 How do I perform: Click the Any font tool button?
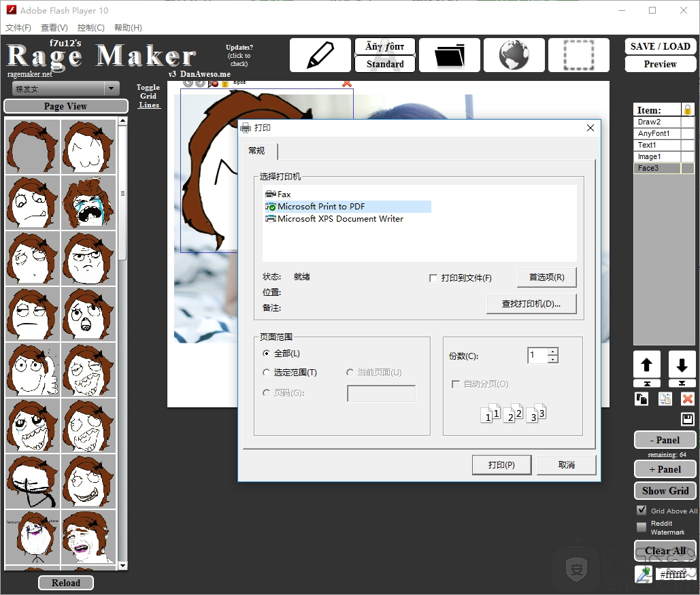[x=385, y=46]
